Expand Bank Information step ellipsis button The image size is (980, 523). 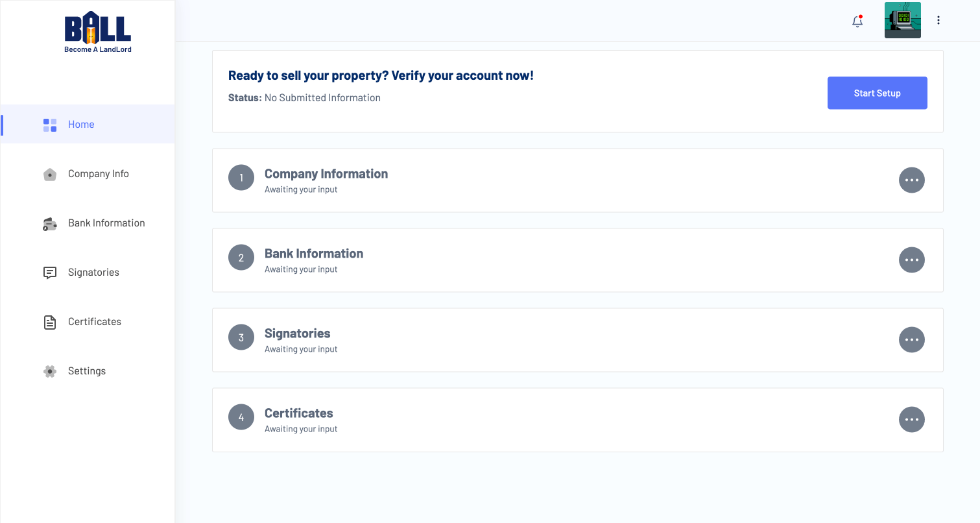pyautogui.click(x=911, y=260)
